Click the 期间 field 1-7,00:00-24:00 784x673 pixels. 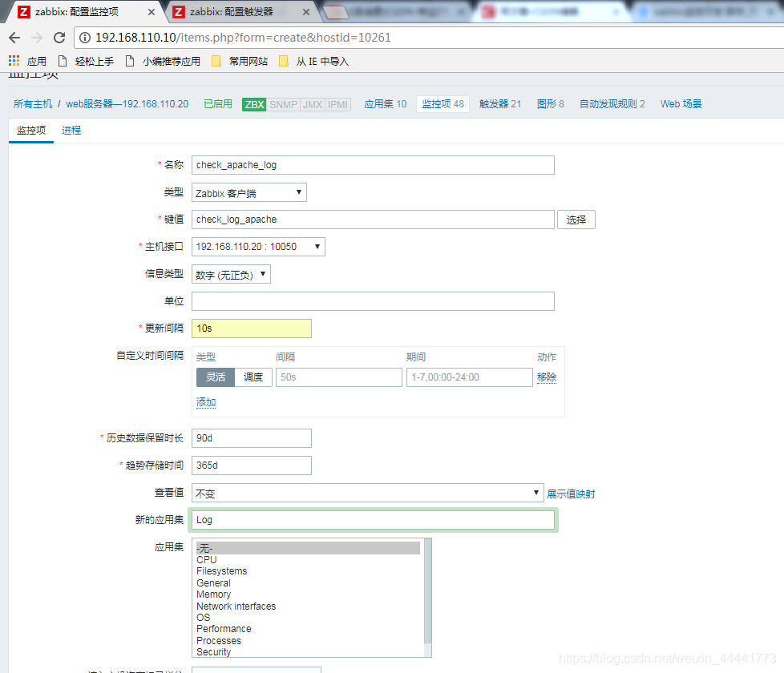(470, 377)
